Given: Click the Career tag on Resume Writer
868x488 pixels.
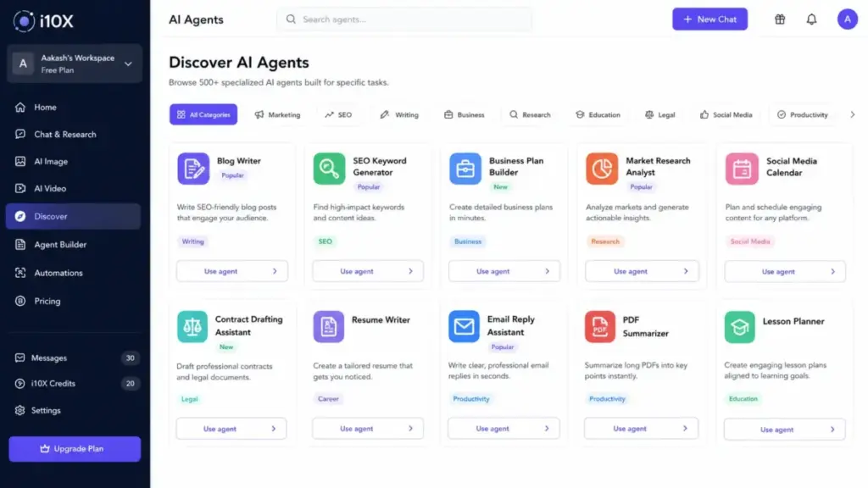Looking at the screenshot, I should 328,398.
